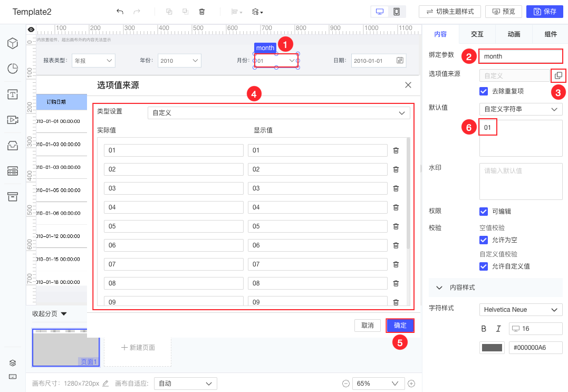Image resolution: width=568 pixels, height=392 pixels.
Task: Click the 水印 placeholder textarea
Action: pos(521,181)
